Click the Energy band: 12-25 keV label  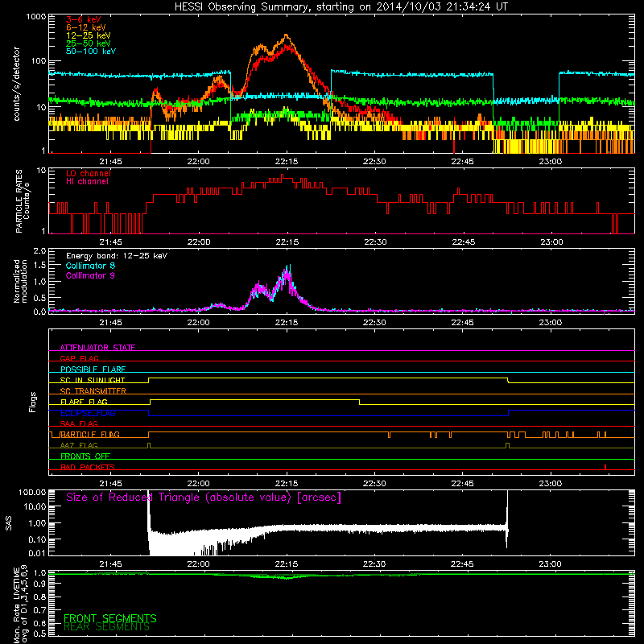pyautogui.click(x=117, y=256)
